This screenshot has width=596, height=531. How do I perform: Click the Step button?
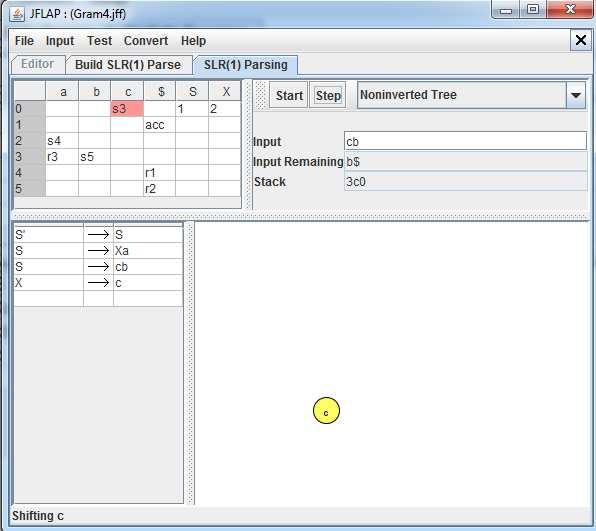pos(328,95)
